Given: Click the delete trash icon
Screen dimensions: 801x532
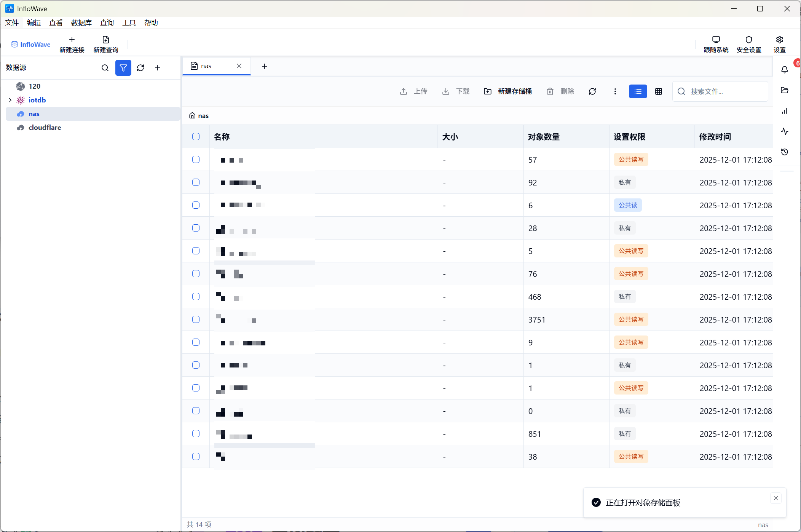Looking at the screenshot, I should [550, 91].
